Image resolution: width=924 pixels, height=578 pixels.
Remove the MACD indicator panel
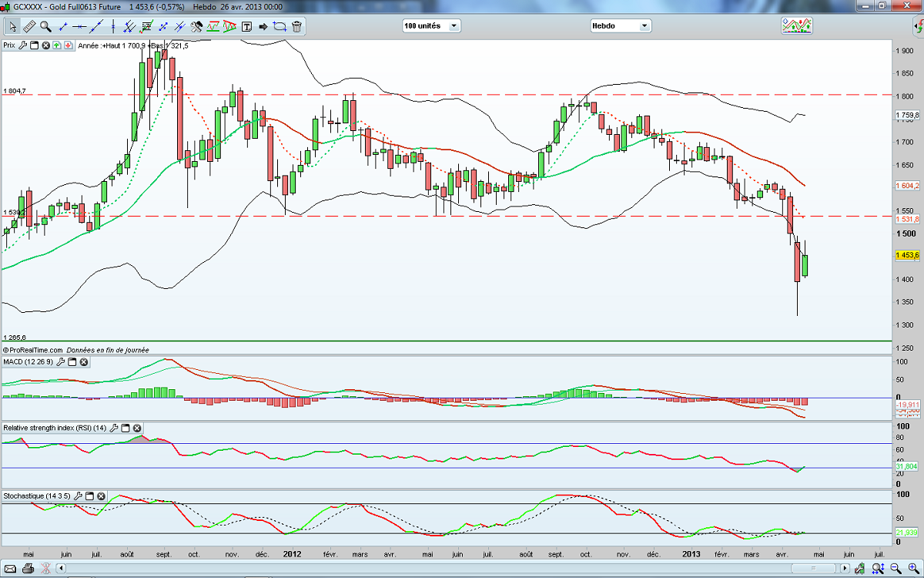coord(84,362)
